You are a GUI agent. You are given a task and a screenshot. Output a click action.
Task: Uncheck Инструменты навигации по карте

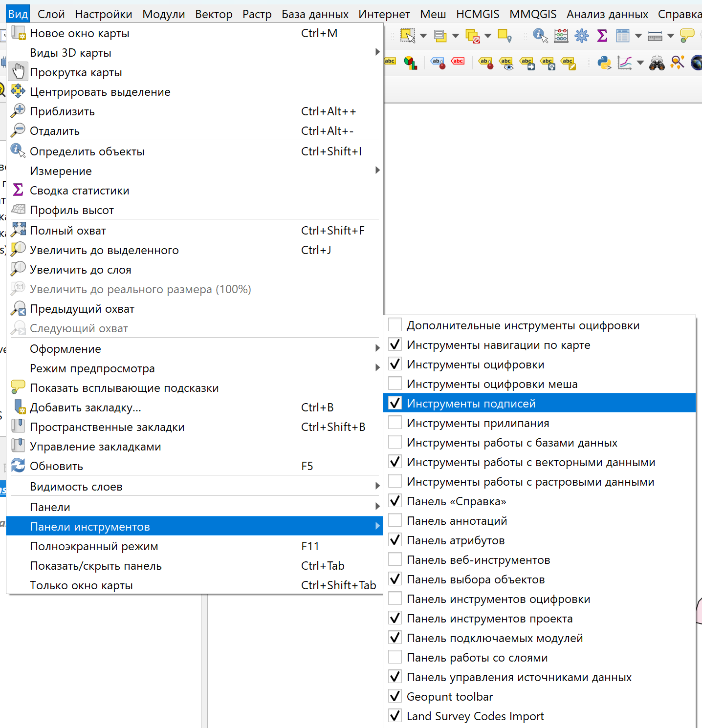tap(395, 344)
